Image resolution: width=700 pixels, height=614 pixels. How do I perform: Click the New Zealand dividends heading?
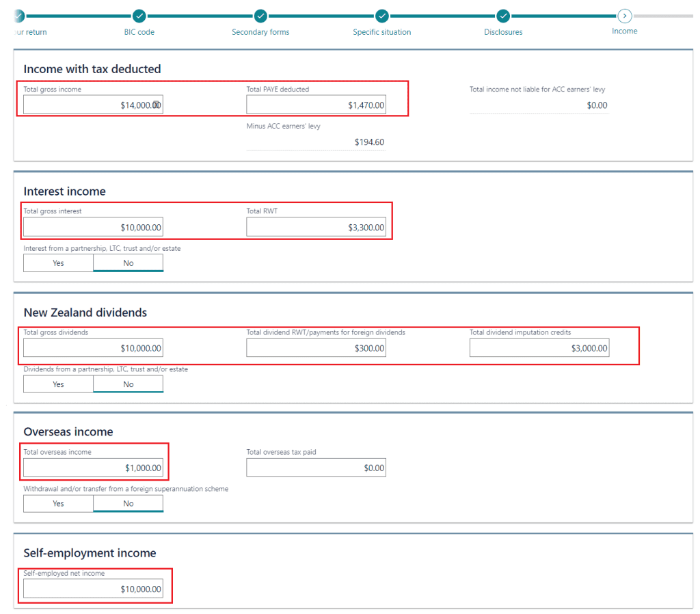click(x=85, y=312)
